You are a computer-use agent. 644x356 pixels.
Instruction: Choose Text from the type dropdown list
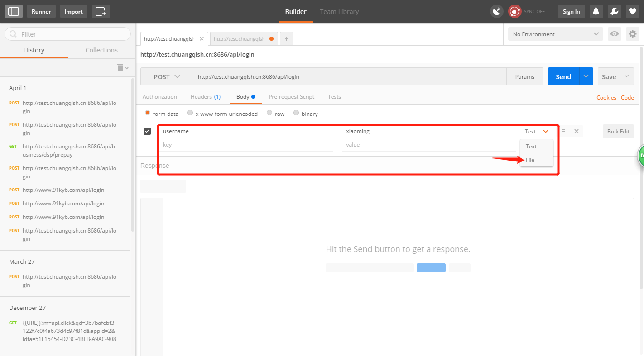click(536, 146)
